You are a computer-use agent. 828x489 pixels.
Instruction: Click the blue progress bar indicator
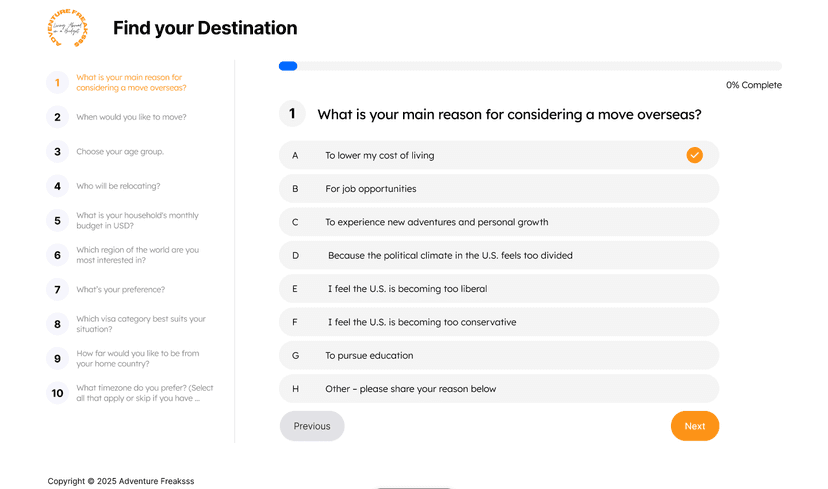click(x=288, y=66)
